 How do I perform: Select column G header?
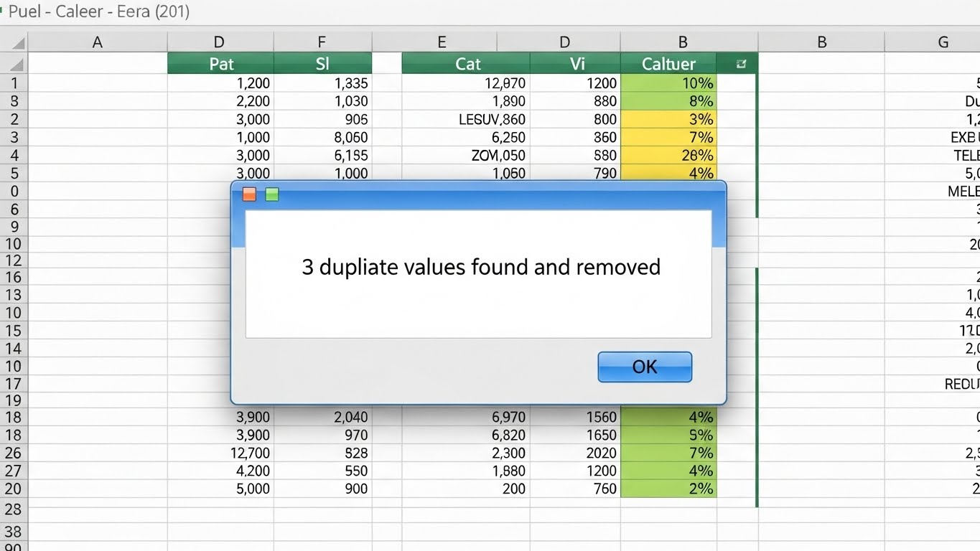click(942, 42)
